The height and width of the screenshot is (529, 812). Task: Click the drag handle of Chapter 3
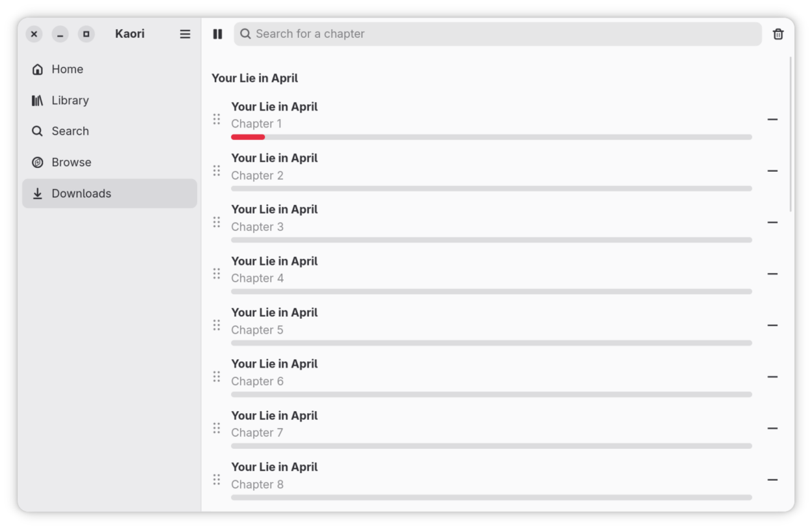pos(217,222)
